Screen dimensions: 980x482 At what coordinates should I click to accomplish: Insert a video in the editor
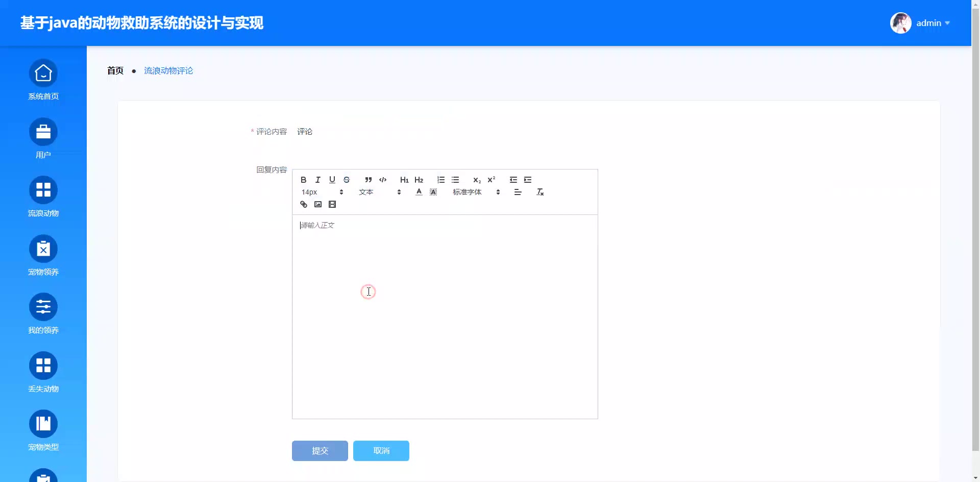click(332, 204)
